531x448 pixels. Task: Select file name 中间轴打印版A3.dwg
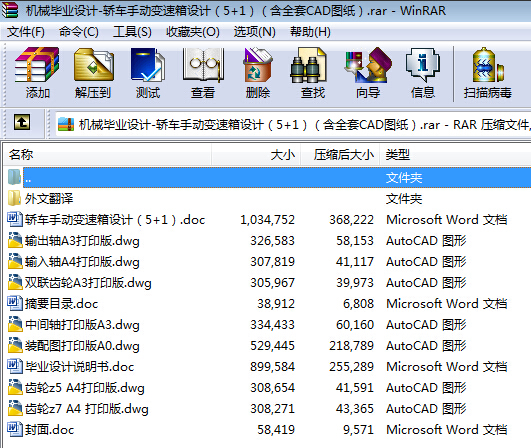click(x=82, y=325)
